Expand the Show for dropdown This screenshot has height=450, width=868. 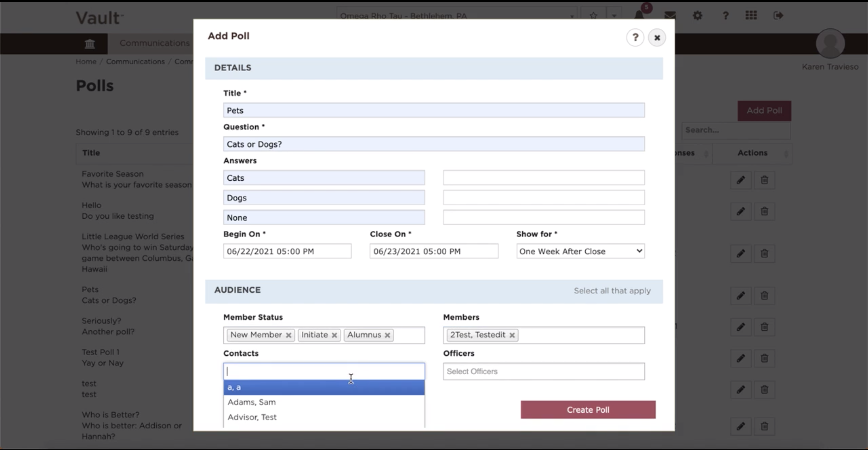(x=580, y=251)
